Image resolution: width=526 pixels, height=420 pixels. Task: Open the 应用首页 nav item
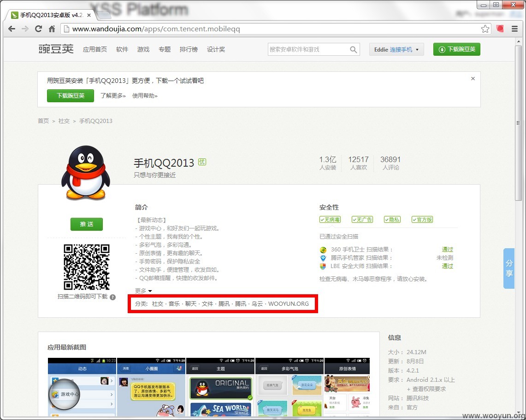click(x=95, y=49)
